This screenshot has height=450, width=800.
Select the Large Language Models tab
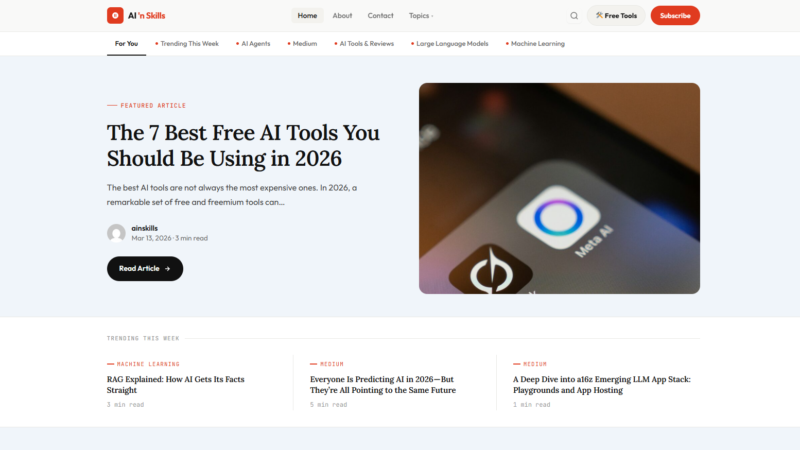[x=449, y=44]
